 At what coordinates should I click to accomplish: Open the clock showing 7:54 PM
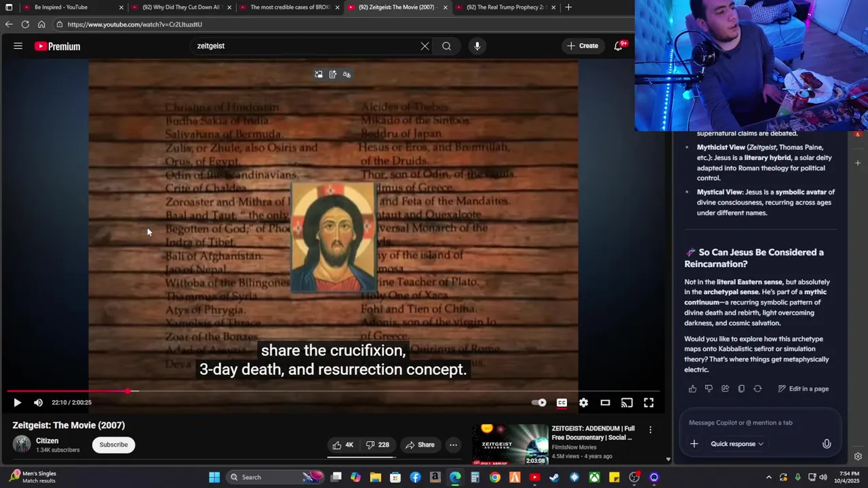pyautogui.click(x=849, y=477)
